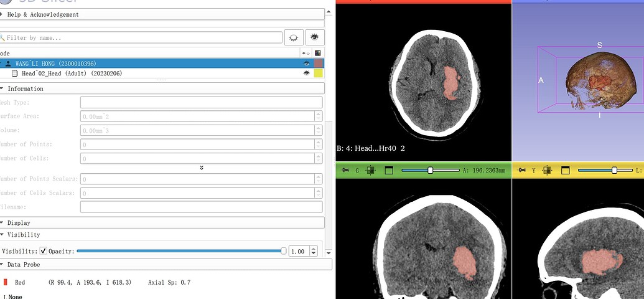Viewport: 644px width, 299px height.
Task: Click the open-eye show all button
Action: coord(315,38)
